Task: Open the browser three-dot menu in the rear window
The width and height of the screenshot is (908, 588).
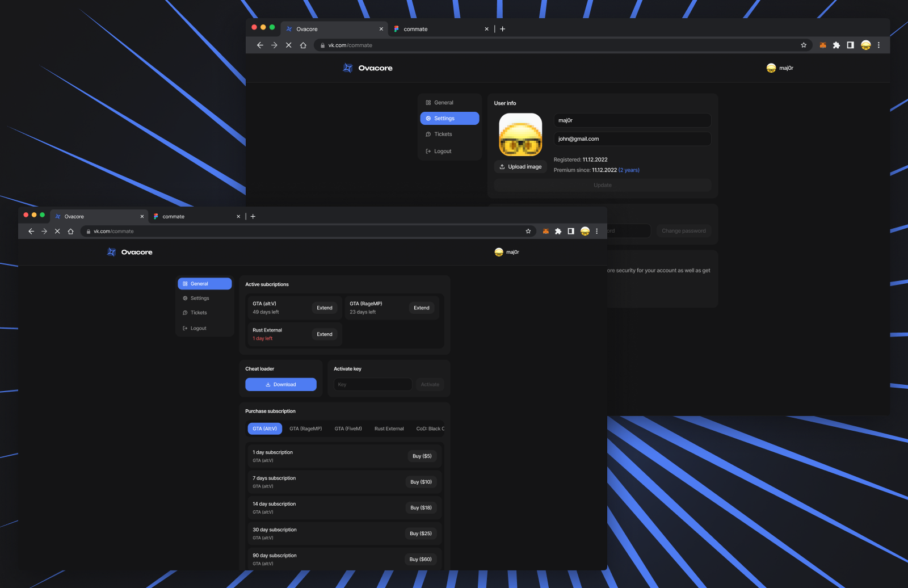Action: pos(878,45)
